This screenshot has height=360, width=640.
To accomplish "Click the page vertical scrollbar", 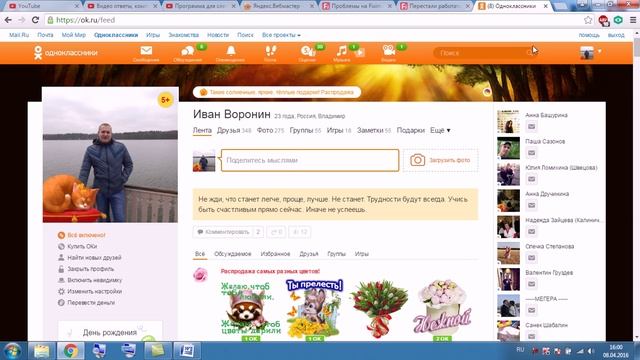I will point(636,184).
